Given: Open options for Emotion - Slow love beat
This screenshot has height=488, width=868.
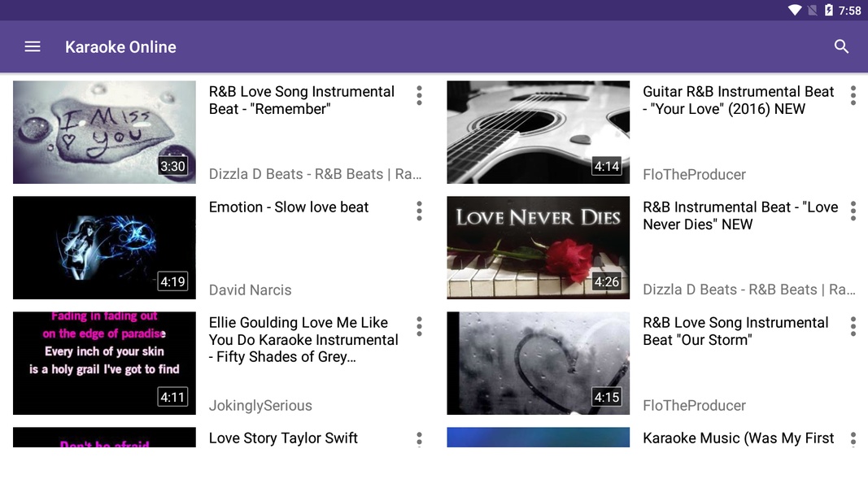Looking at the screenshot, I should pyautogui.click(x=419, y=211).
